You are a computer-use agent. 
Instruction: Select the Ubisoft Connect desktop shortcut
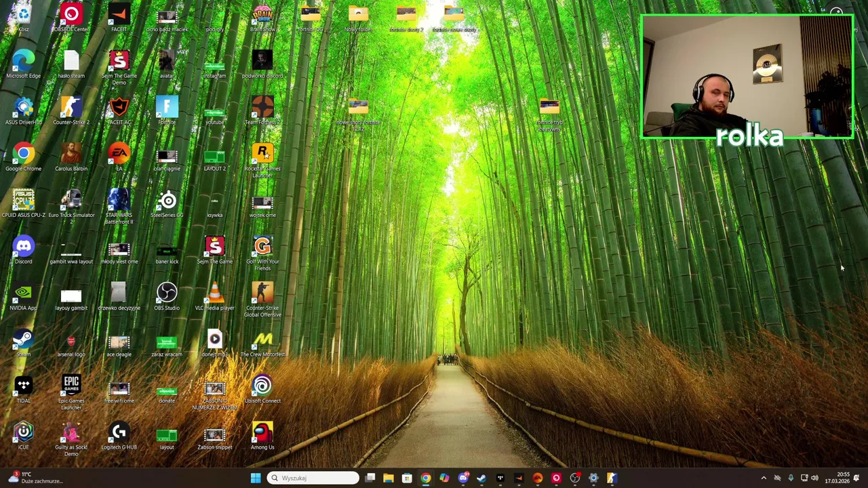pos(262,390)
